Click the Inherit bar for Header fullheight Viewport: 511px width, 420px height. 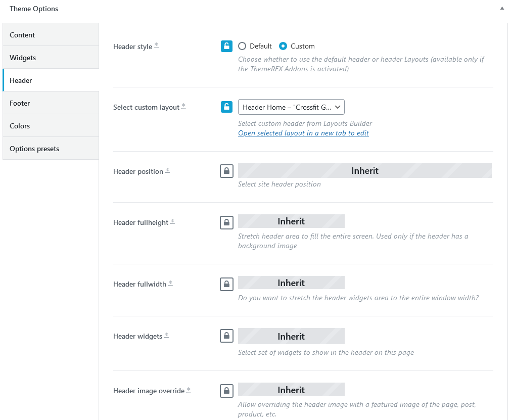pyautogui.click(x=291, y=221)
